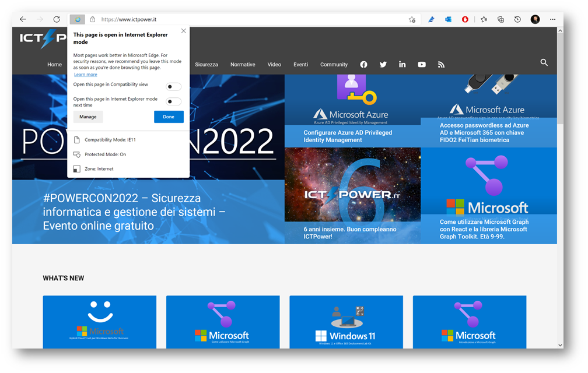Open site info via the lock icon
Screen dimensions: 588x373
[x=93, y=19]
